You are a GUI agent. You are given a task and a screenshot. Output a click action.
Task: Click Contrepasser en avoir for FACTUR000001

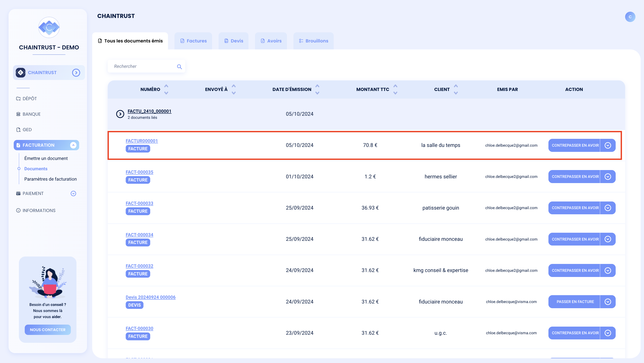click(x=574, y=145)
